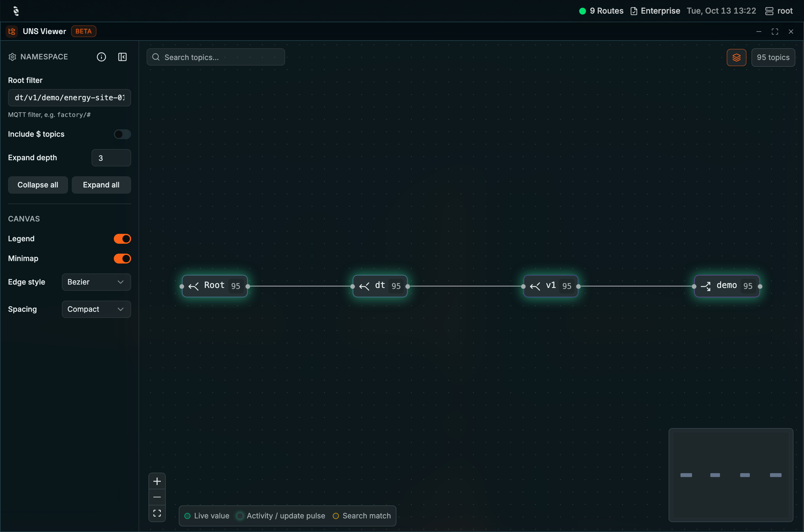Zoom in on the canvas
The width and height of the screenshot is (804, 532).
[x=157, y=482]
